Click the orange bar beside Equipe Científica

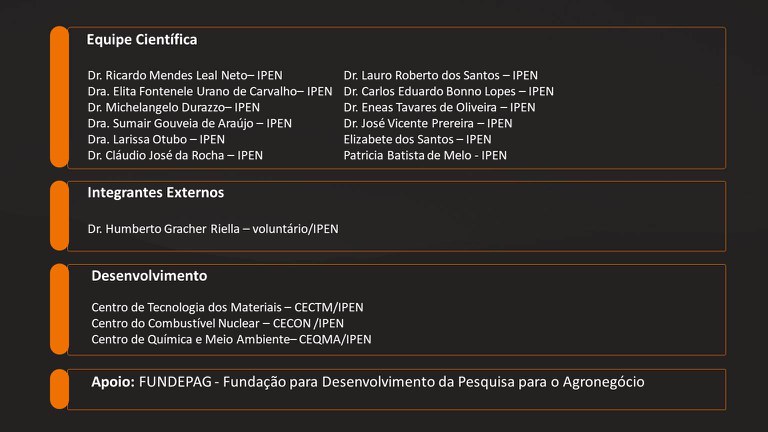pos(59,97)
